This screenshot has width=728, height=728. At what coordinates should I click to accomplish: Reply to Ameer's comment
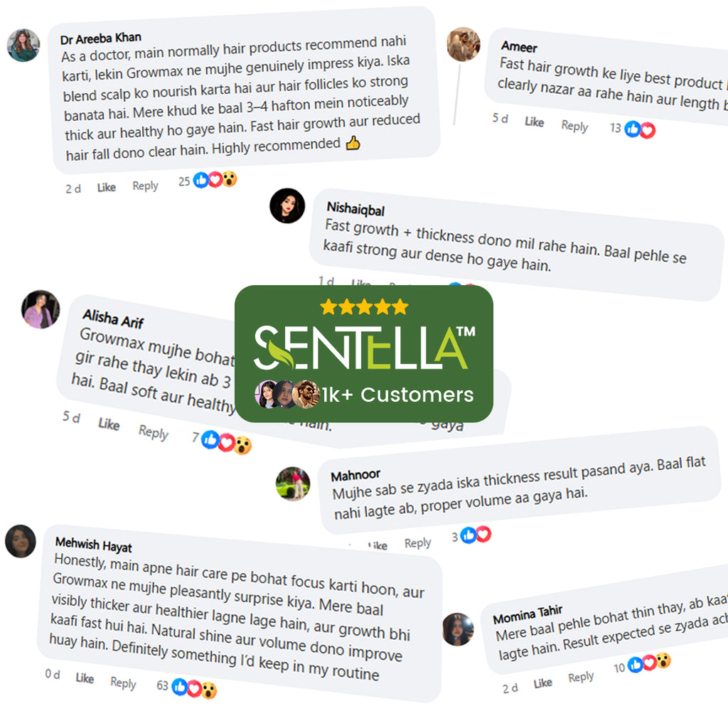click(574, 126)
